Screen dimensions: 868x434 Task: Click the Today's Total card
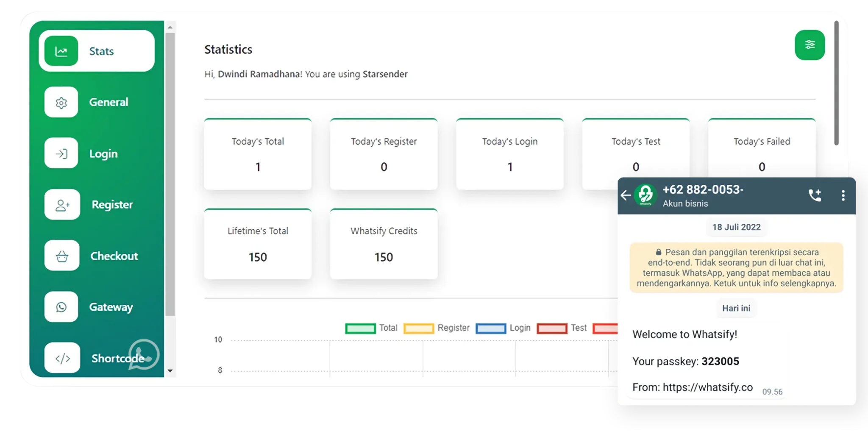(258, 154)
